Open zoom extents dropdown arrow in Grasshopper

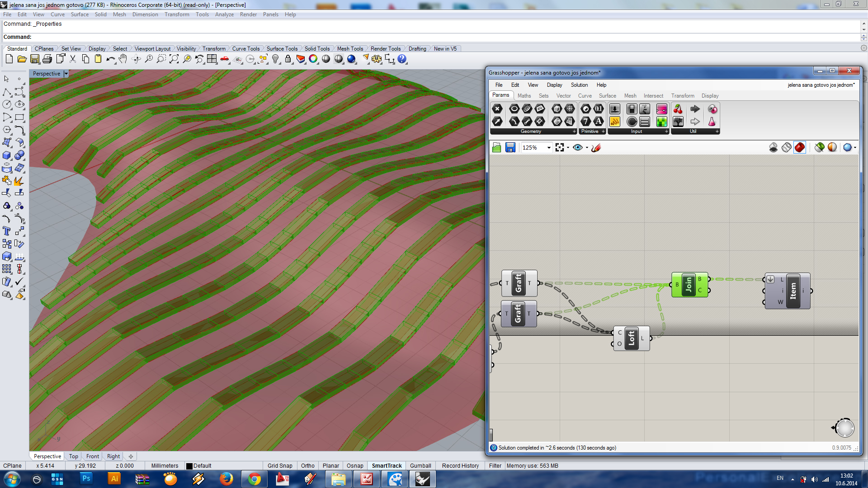tap(568, 148)
